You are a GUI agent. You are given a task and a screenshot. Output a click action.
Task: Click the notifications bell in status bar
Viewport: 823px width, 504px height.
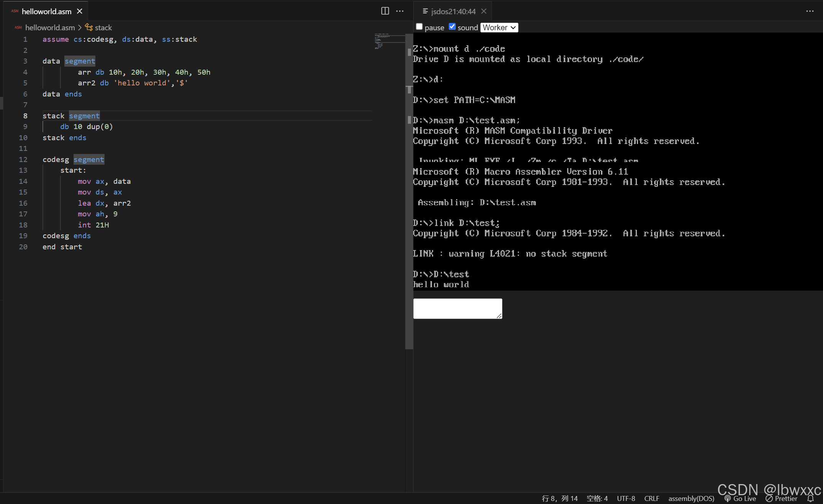pos(810,498)
